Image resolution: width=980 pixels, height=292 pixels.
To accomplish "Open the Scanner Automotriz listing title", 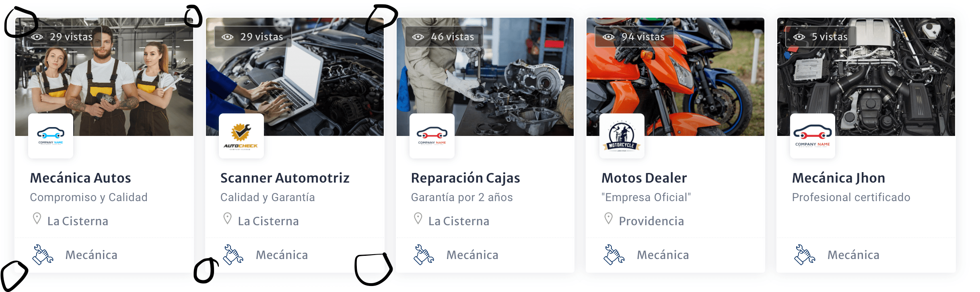I will coord(285,178).
